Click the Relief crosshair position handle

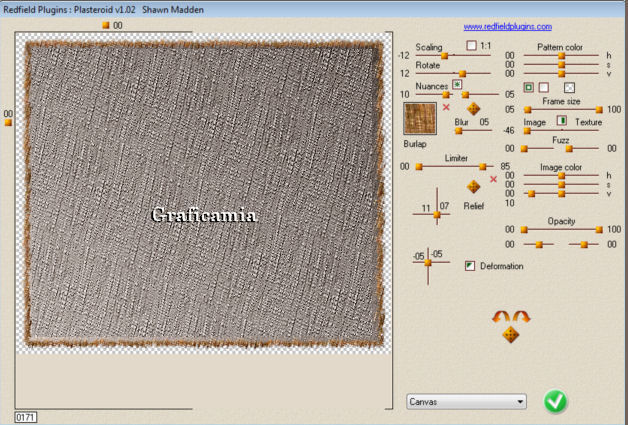click(437, 215)
